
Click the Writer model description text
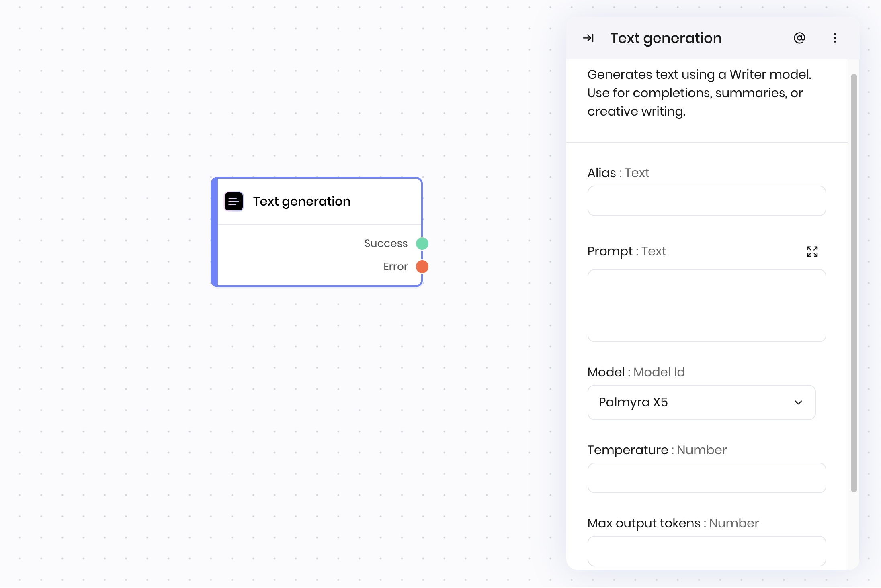point(699,93)
